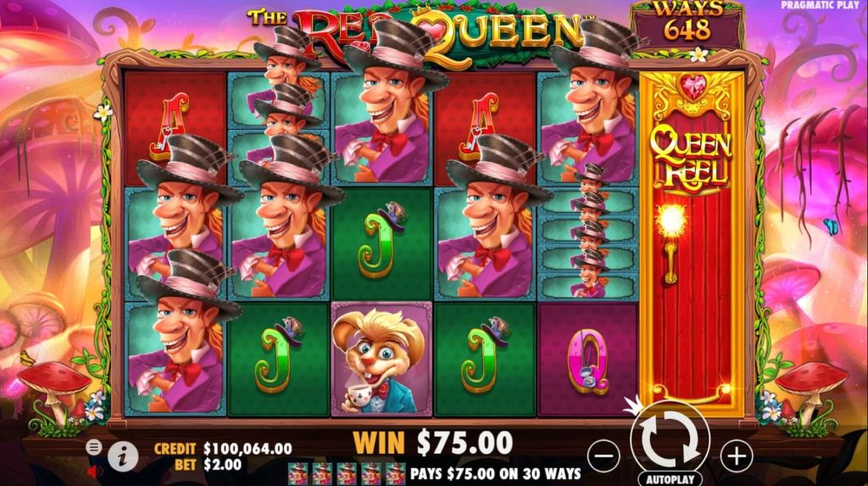Click the credit amount $100,064.00
Viewport: 868px width, 486px height.
pos(248,449)
